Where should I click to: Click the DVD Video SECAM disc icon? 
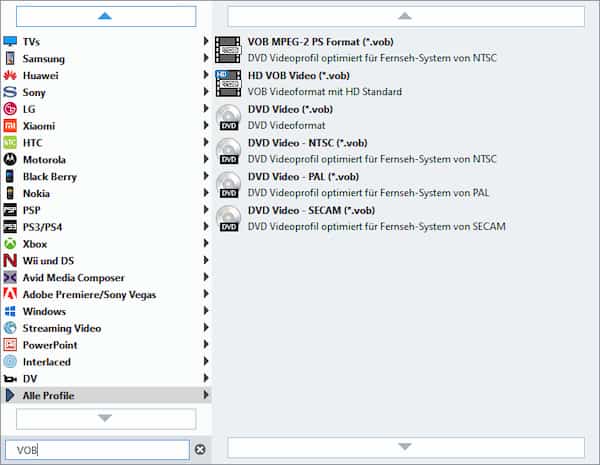point(228,219)
